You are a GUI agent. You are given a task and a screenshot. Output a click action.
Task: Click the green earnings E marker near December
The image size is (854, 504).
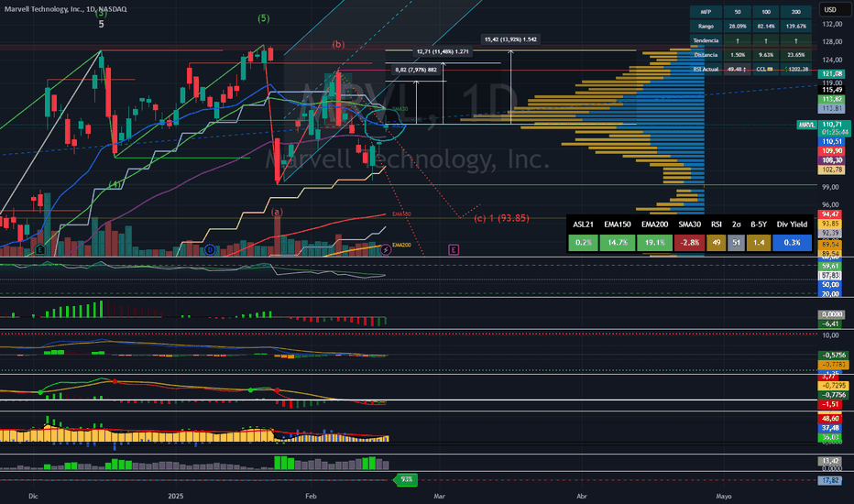tap(40, 249)
